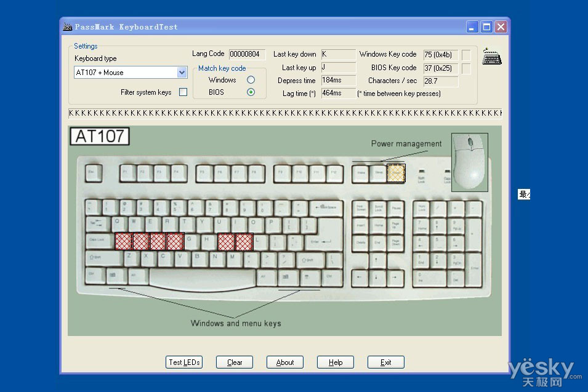Viewport: 588px width, 392px height.
Task: Click the typed characters strip of K letters
Action: [285, 113]
